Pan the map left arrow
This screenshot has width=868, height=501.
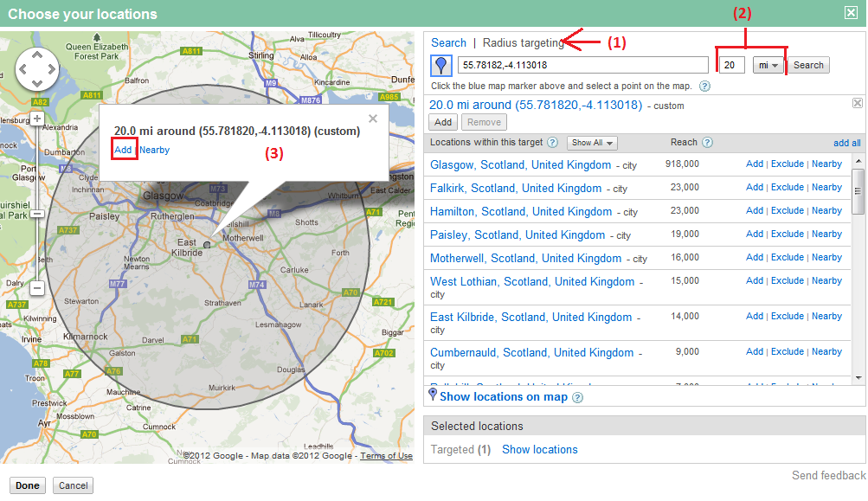point(23,69)
